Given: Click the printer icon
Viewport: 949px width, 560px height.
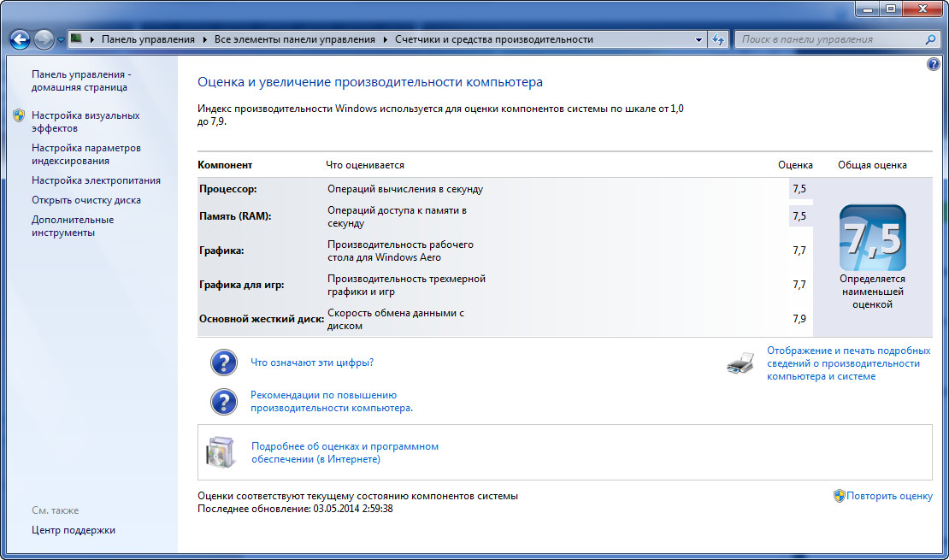Looking at the screenshot, I should click(740, 363).
